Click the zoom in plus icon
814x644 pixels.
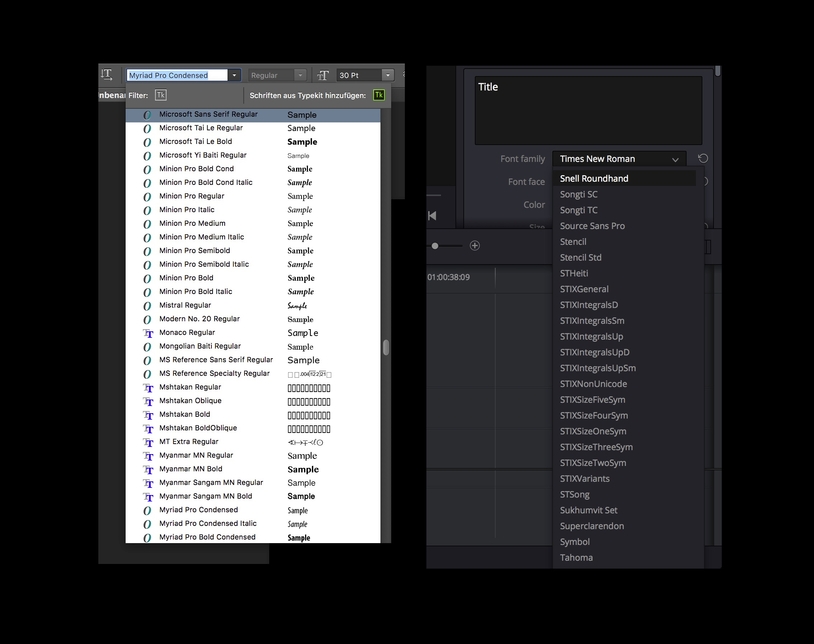point(475,246)
